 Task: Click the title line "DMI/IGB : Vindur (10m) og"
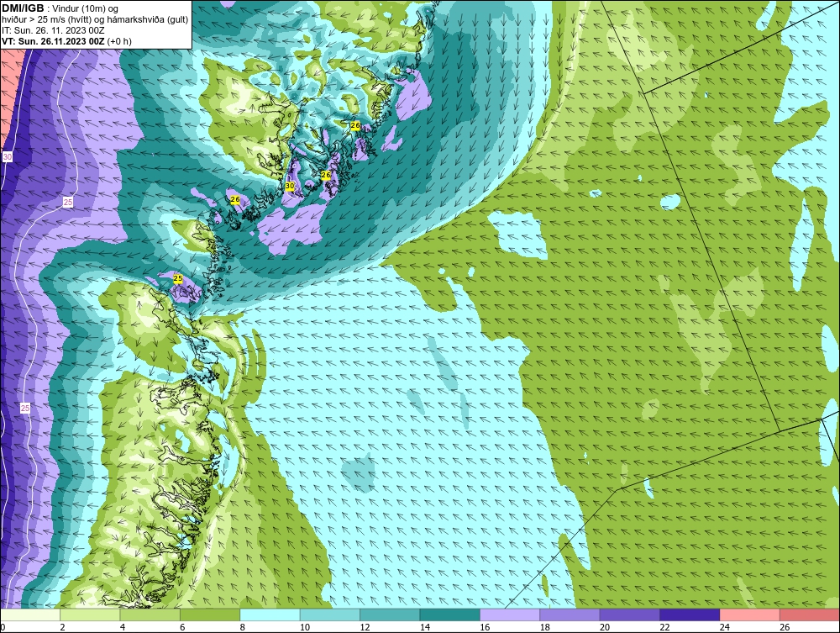tap(60, 8)
